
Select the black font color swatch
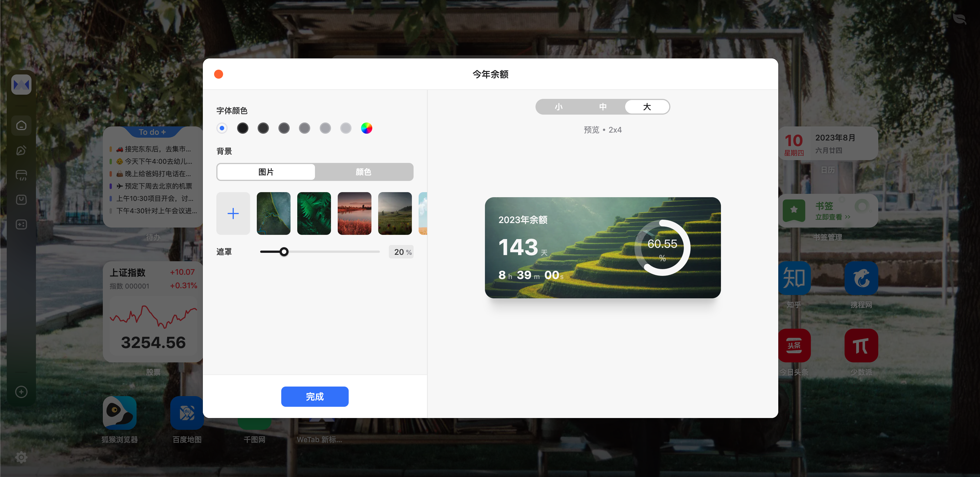(x=242, y=128)
